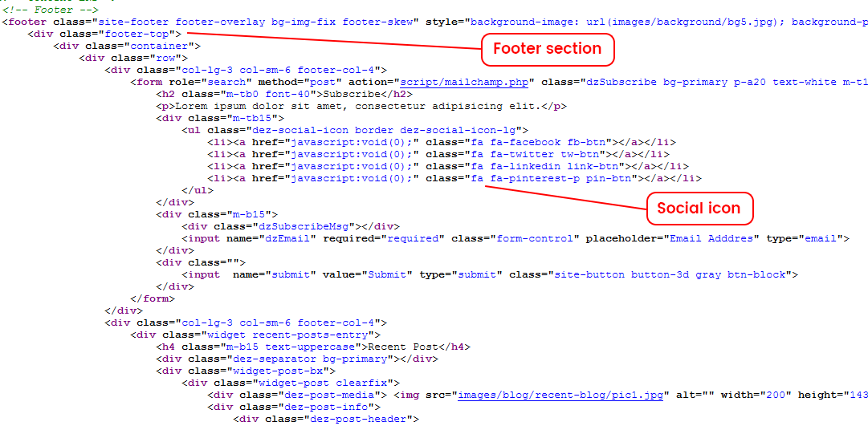
Task: Click the "Footer section" annotation label
Action: coord(547,49)
